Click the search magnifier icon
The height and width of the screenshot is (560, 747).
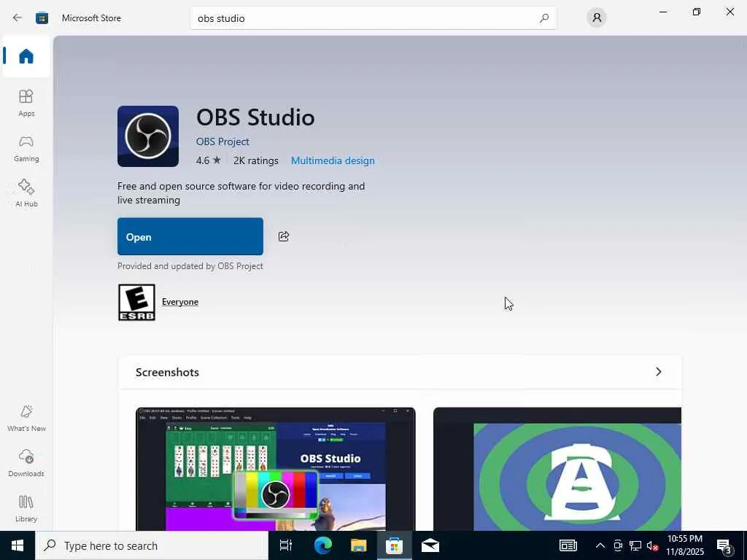tap(544, 18)
